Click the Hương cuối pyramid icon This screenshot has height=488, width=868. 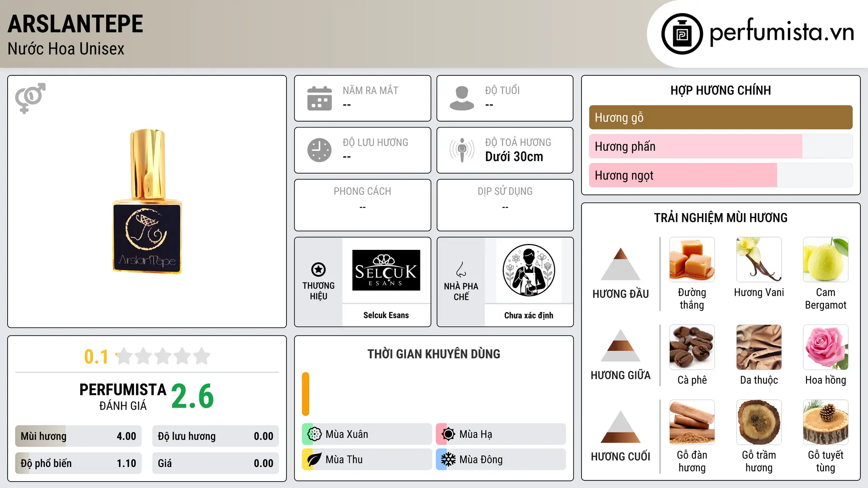coord(620,427)
